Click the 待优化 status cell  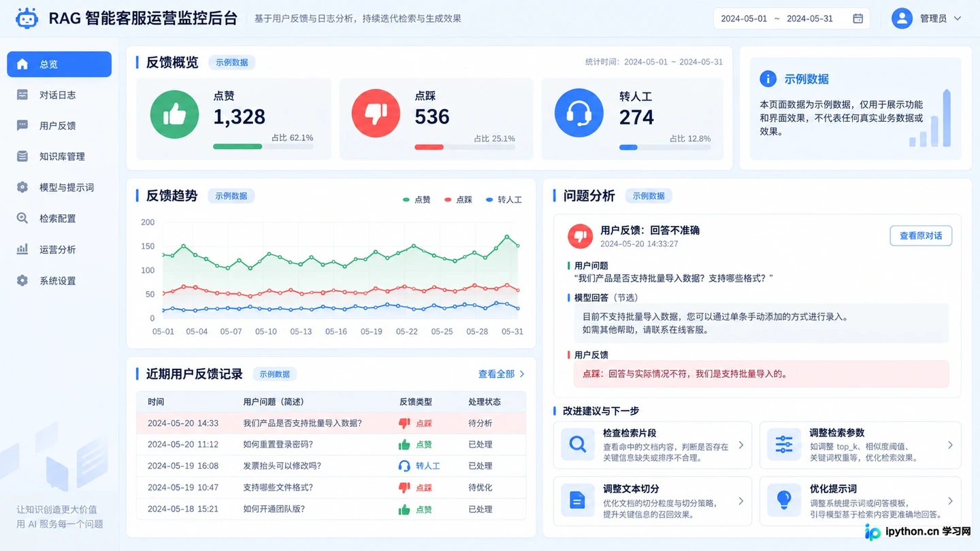pos(480,488)
